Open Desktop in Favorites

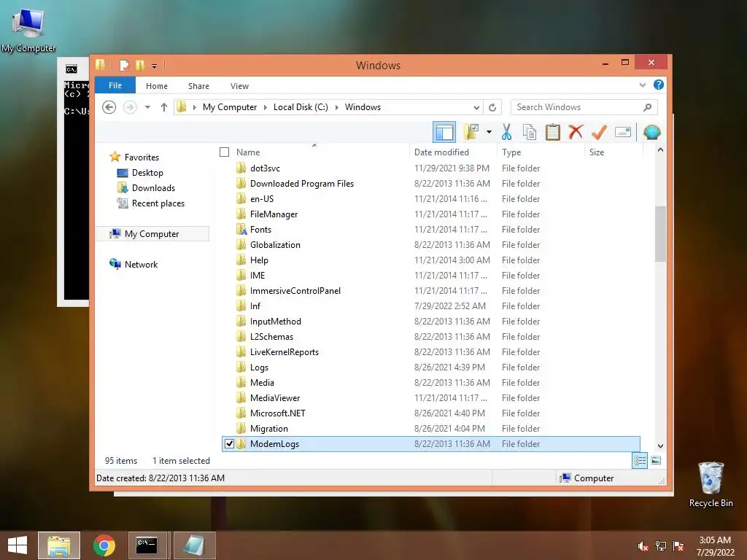[147, 173]
